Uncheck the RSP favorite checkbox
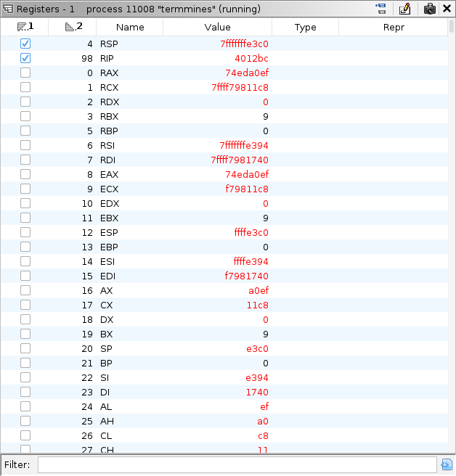This screenshot has width=456, height=476. [x=25, y=44]
